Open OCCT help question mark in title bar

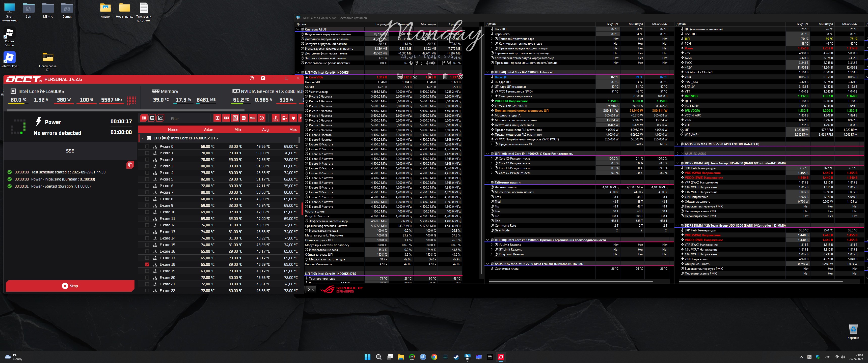click(251, 78)
